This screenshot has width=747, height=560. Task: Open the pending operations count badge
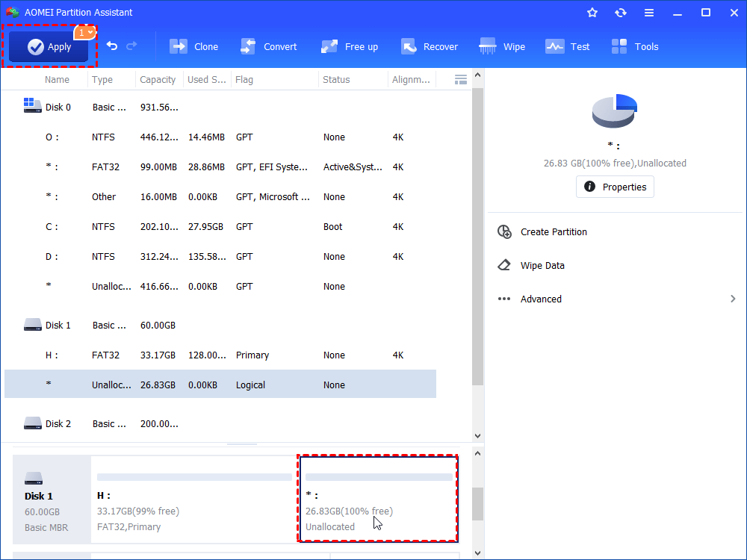coord(85,32)
